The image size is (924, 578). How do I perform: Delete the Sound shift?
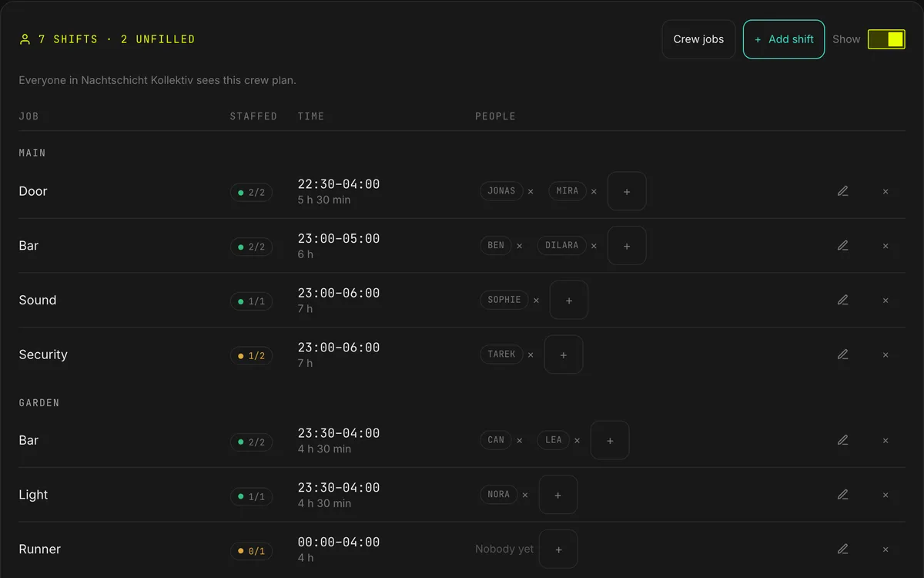[885, 300]
